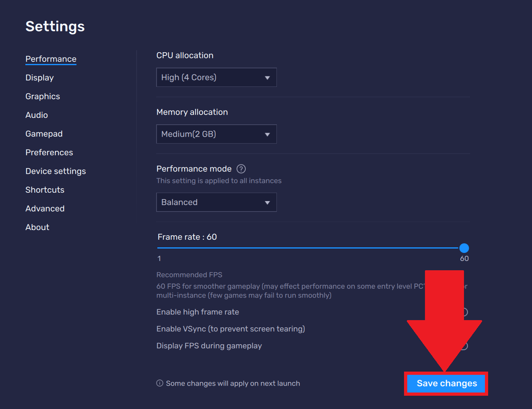This screenshot has width=532, height=409.
Task: Click the Save changes button
Action: [446, 383]
